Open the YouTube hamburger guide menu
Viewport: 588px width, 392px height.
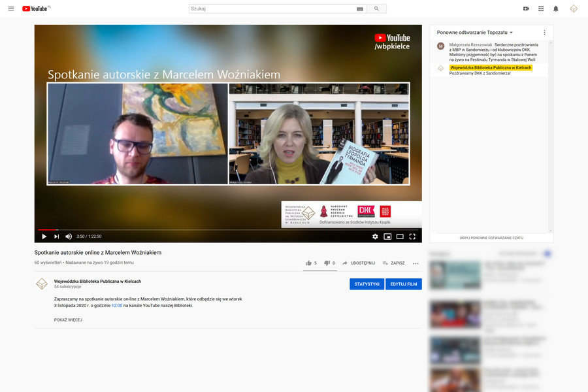click(11, 8)
